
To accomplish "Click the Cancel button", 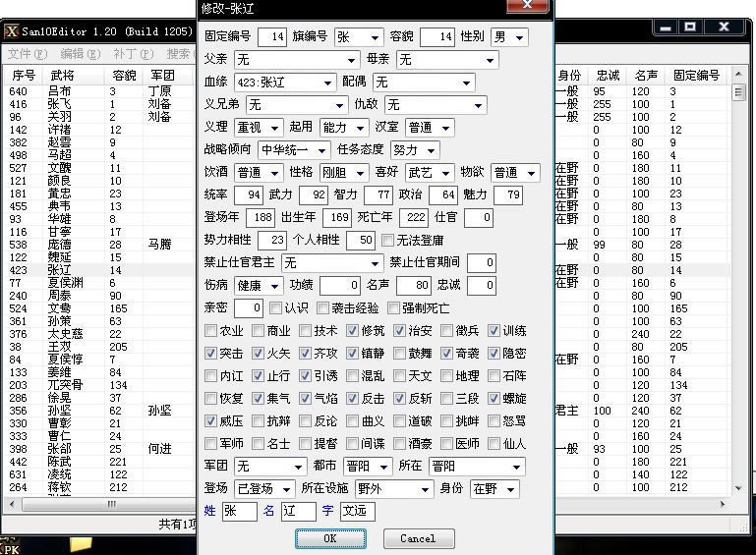I will [x=418, y=538].
